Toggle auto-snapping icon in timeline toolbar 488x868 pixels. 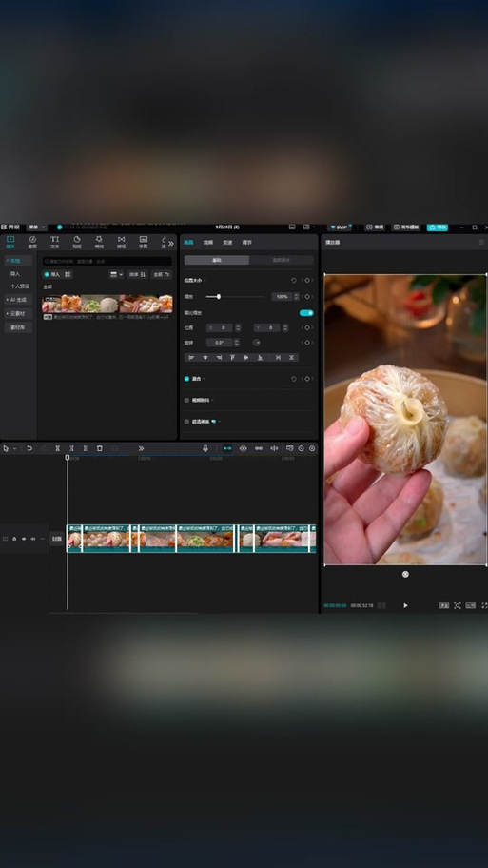[243, 448]
